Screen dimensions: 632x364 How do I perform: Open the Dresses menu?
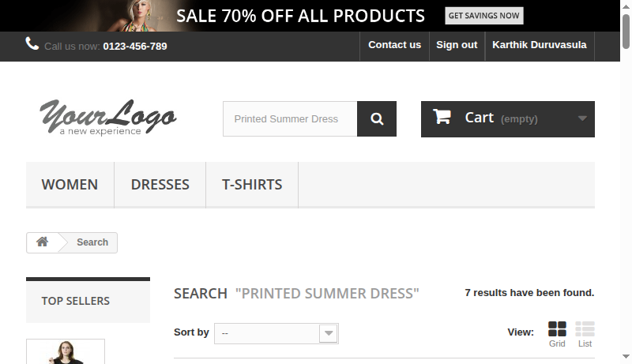[x=160, y=185]
